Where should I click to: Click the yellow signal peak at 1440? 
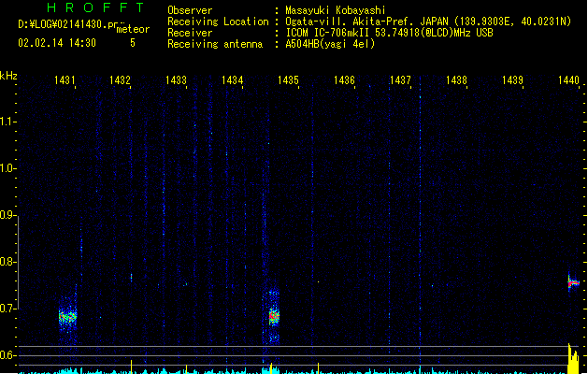coord(573,358)
